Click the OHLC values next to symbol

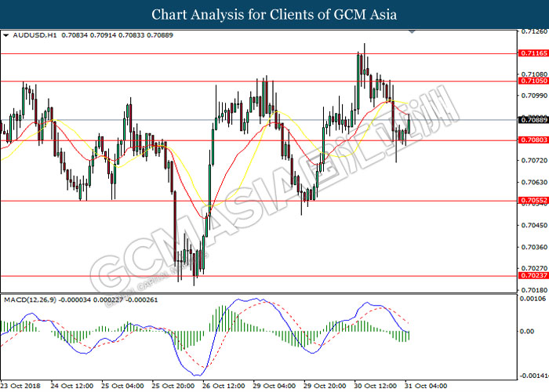[x=118, y=35]
